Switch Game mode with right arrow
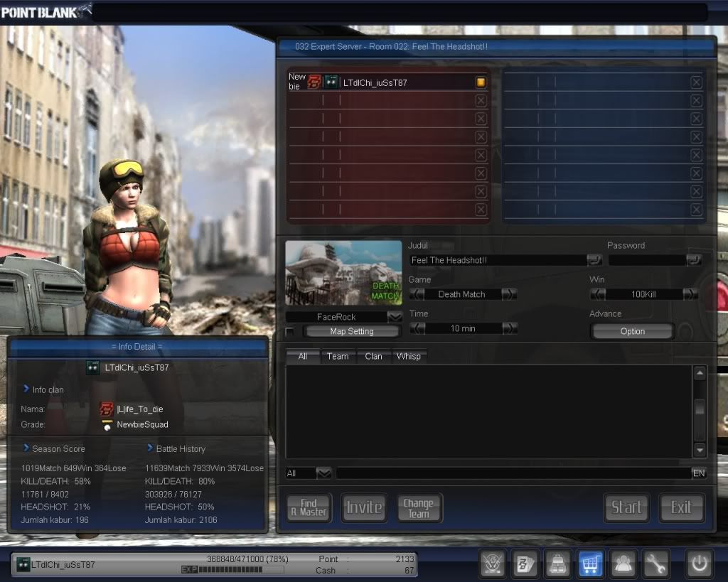The height and width of the screenshot is (582, 728). 509,294
